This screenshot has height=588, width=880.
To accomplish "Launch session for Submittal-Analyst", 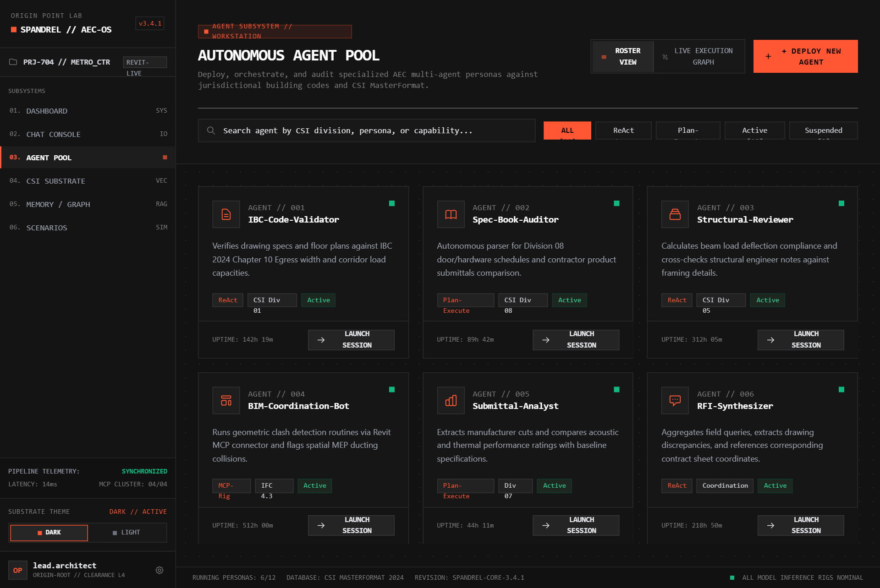I will pos(576,525).
